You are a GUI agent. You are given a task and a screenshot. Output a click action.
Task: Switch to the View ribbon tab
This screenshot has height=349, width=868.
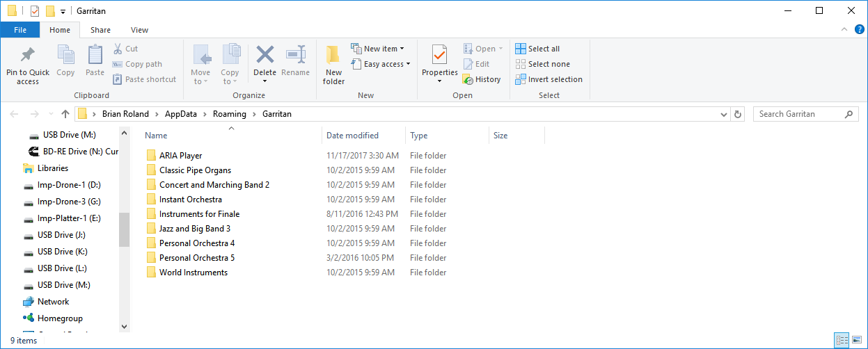point(139,30)
